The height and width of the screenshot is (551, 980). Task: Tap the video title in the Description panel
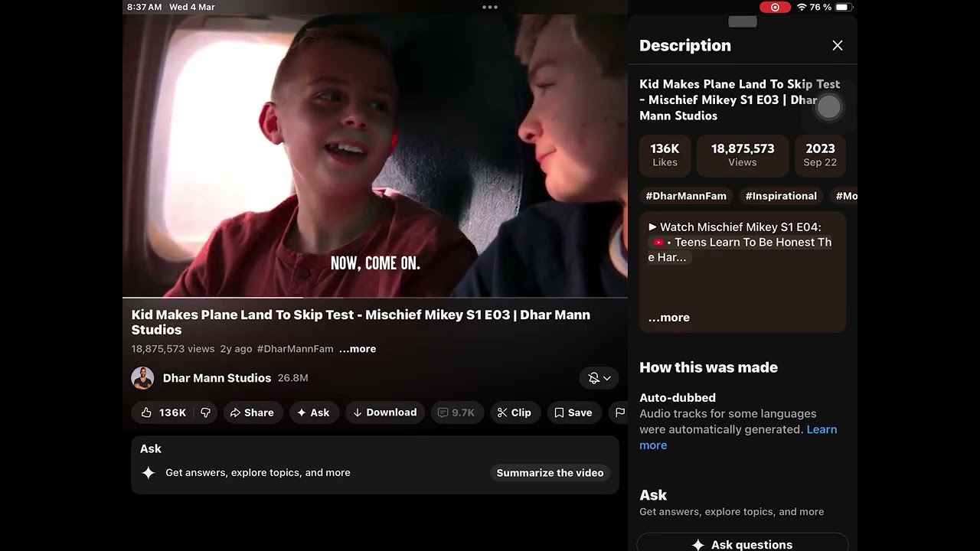tap(740, 99)
